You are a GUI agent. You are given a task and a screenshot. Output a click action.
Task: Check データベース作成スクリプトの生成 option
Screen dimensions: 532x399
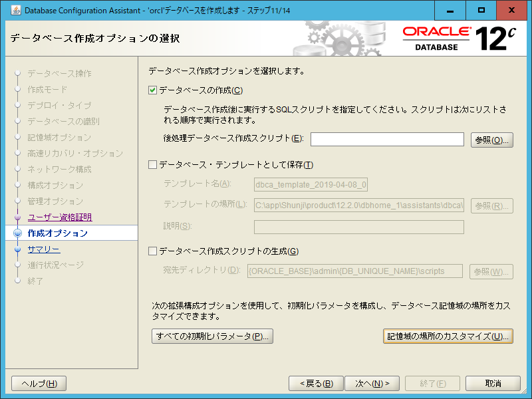153,251
